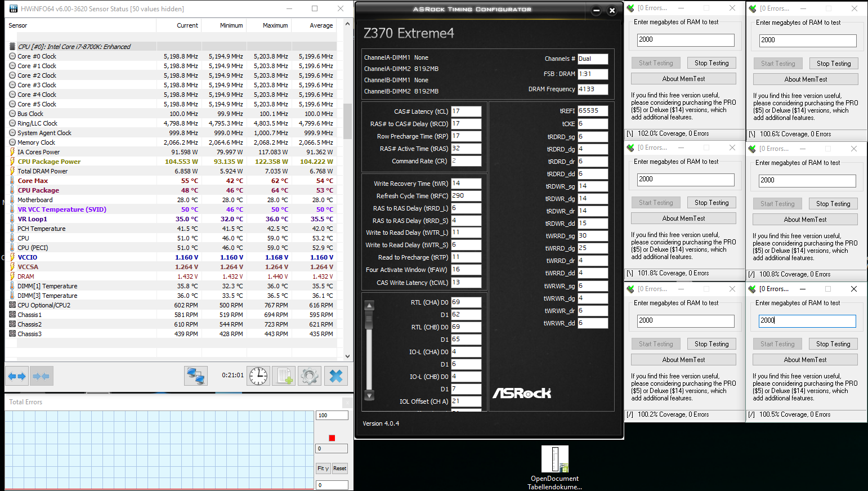The width and height of the screenshot is (868, 491).
Task: Click the CAS# Latency (tCL) value field
Action: 466,111
